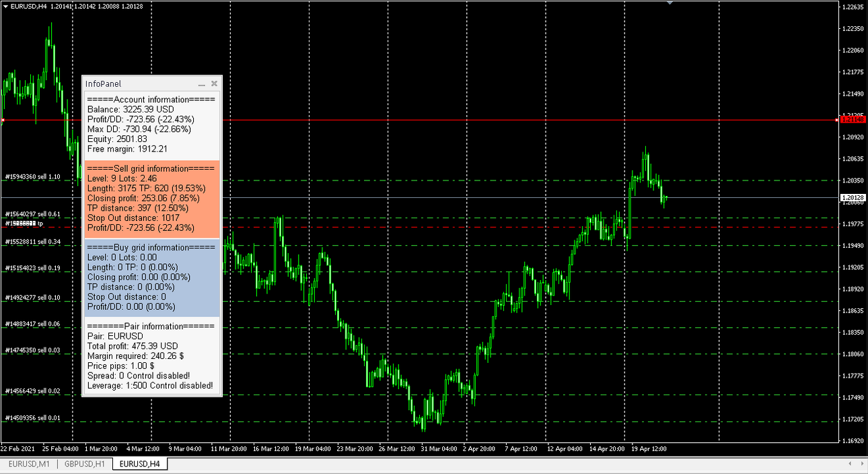Screen dimensions: 868x474
Task: Click the InfoPanel title bar text
Action: coord(103,84)
